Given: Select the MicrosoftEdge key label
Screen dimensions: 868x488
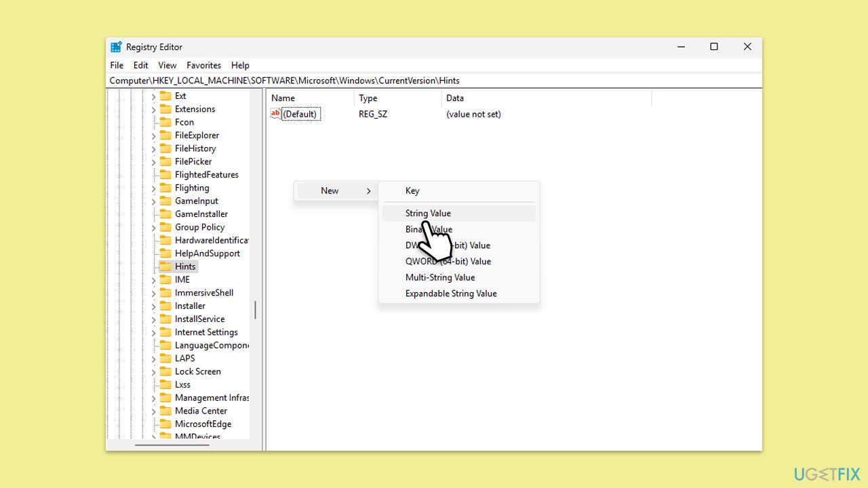Looking at the screenshot, I should coord(203,424).
